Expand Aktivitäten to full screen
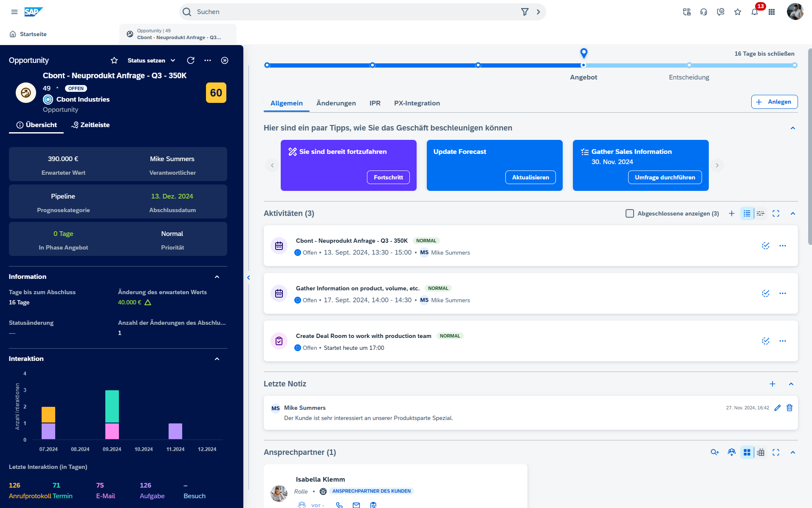 pyautogui.click(x=776, y=213)
